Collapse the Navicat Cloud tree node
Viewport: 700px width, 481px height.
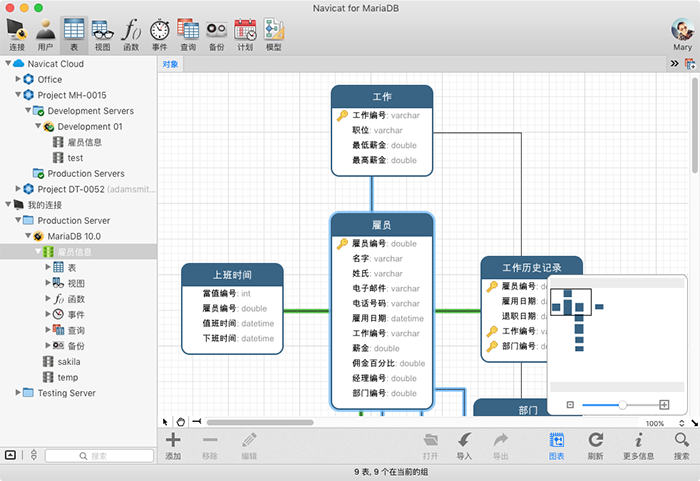point(8,63)
